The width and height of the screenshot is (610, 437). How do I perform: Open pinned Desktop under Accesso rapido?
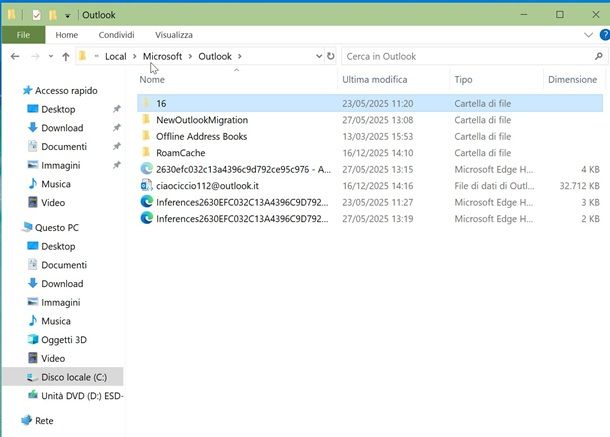pyautogui.click(x=58, y=109)
